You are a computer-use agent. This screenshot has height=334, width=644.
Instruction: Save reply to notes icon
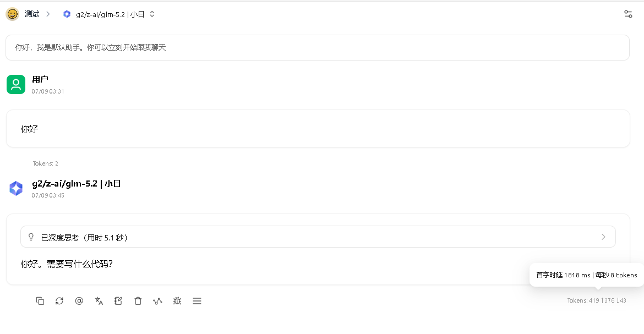click(118, 301)
